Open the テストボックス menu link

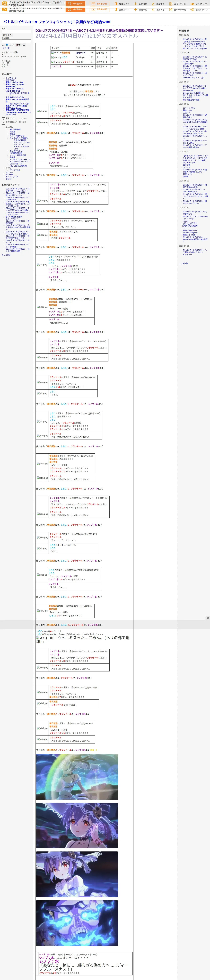12,177
